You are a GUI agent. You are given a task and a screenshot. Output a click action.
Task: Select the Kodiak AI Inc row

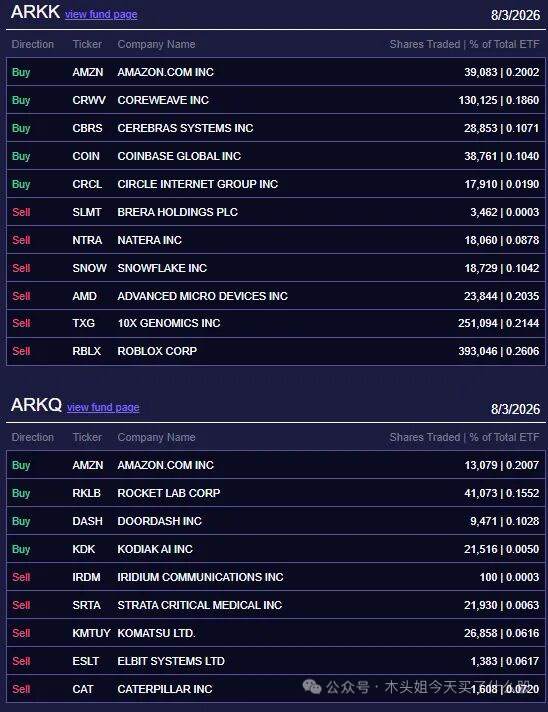276,549
